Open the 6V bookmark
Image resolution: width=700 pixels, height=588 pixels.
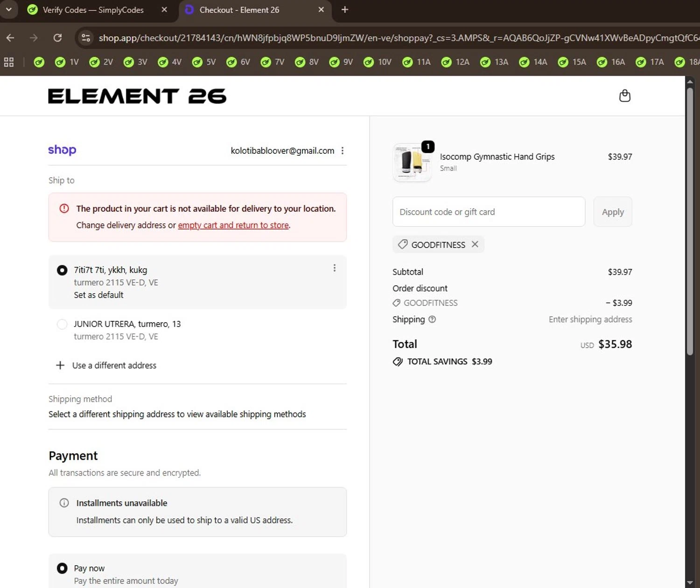point(238,62)
